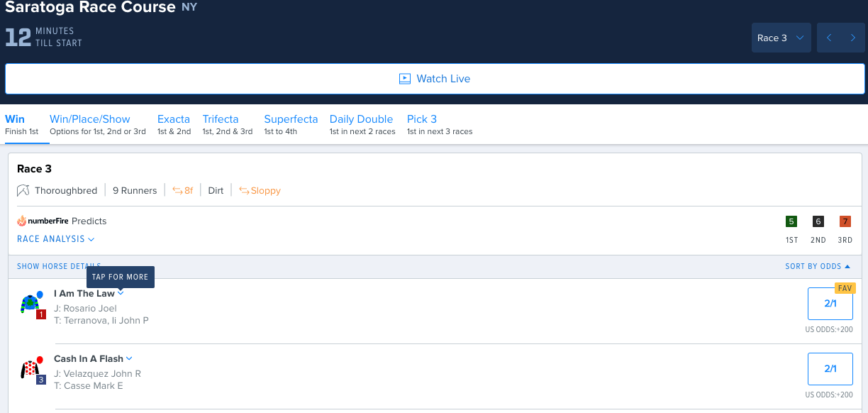Click jockey name Velazquez John R
The image size is (868, 413).
[97, 374]
